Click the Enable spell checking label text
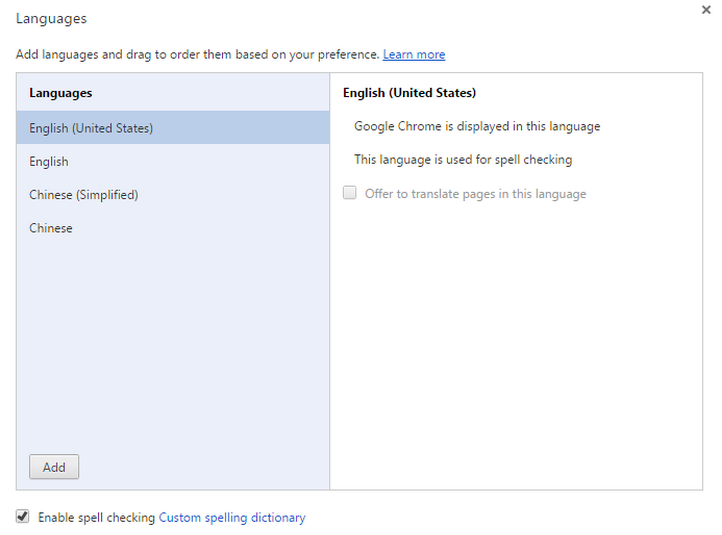Viewport: 722px width, 535px height. point(96,518)
